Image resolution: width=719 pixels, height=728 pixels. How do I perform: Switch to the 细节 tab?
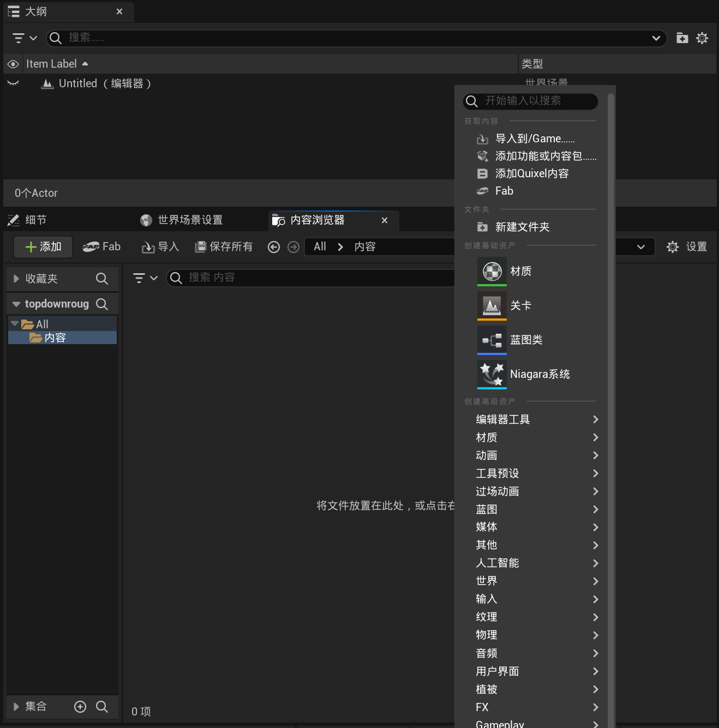[27, 220]
